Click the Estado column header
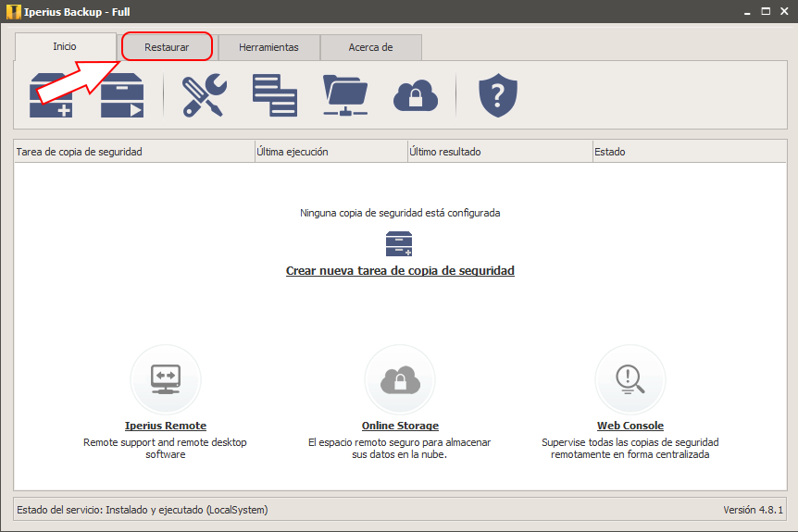798x532 pixels. point(690,152)
